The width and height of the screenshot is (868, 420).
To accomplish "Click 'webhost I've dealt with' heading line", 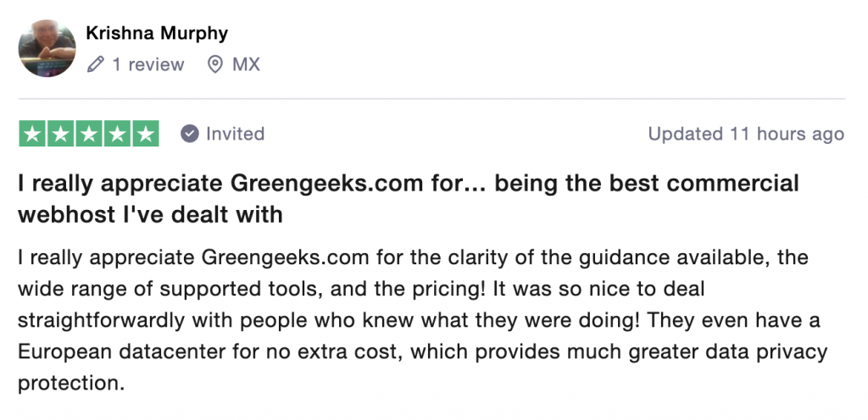I will (150, 215).
